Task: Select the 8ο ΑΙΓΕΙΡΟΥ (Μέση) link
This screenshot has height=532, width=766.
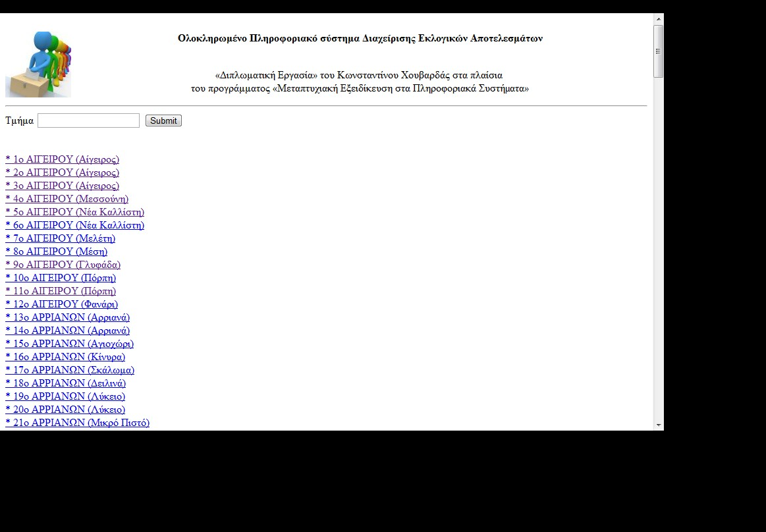Action: [x=56, y=252]
